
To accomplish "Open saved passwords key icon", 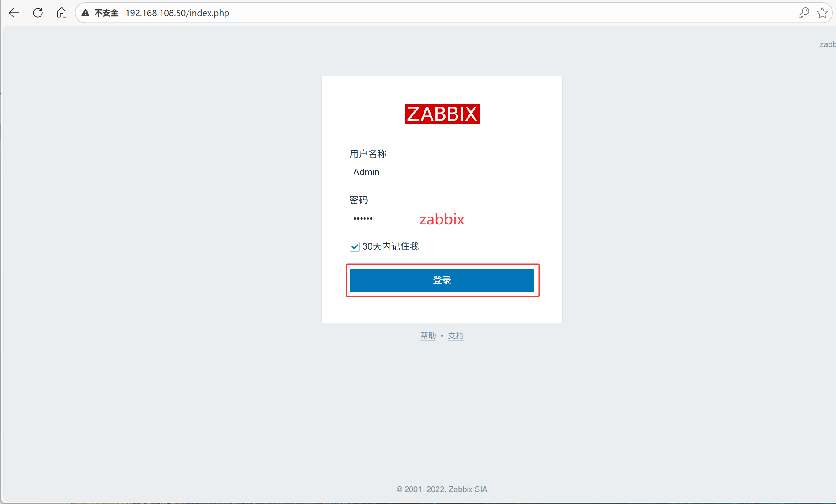I will pos(803,13).
